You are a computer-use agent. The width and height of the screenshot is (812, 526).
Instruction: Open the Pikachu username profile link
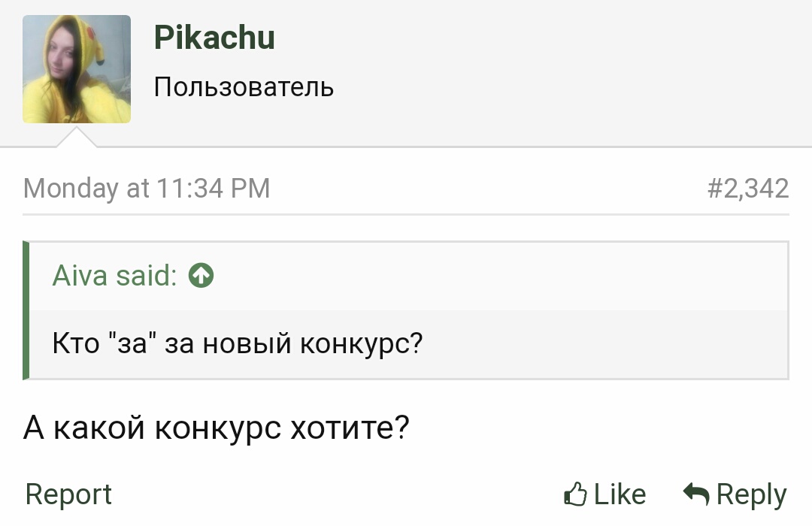tap(214, 38)
